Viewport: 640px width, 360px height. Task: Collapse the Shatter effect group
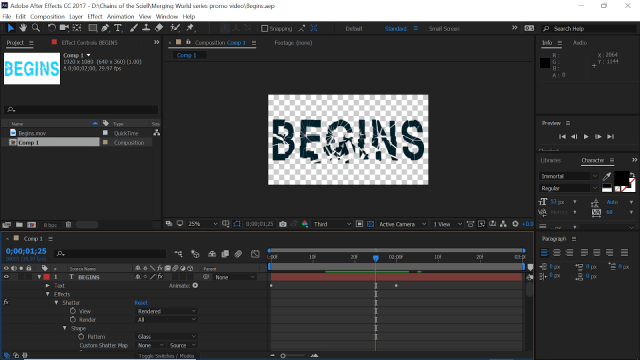[x=57, y=303]
